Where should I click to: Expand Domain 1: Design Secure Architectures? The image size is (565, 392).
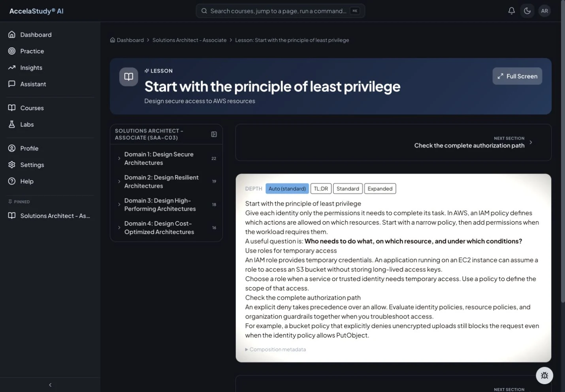[166, 158]
